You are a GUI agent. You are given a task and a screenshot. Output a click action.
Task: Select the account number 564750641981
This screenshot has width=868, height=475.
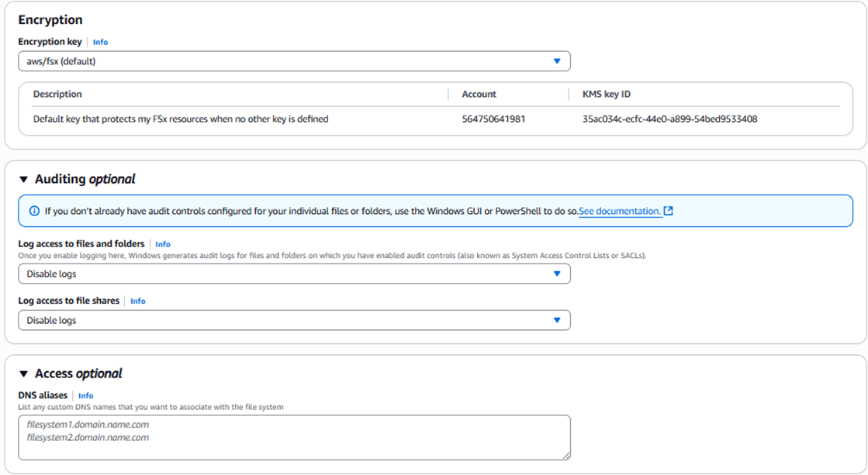(493, 119)
